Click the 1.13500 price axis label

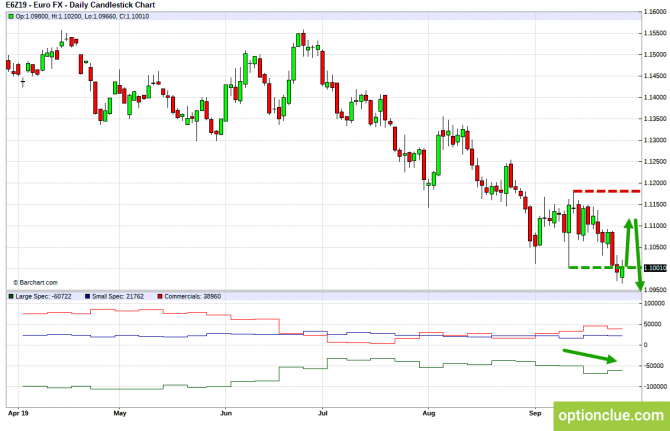[x=655, y=119]
